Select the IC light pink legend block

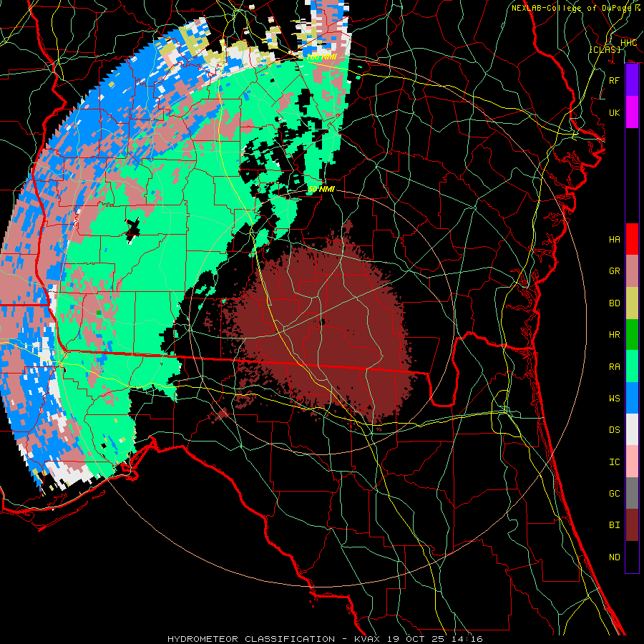pyautogui.click(x=632, y=462)
